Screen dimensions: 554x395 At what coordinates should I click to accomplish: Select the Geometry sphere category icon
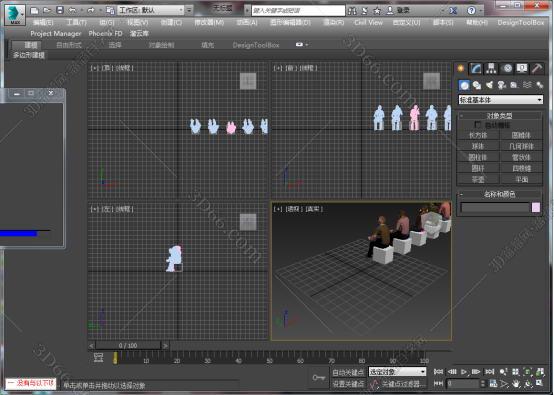pos(464,85)
